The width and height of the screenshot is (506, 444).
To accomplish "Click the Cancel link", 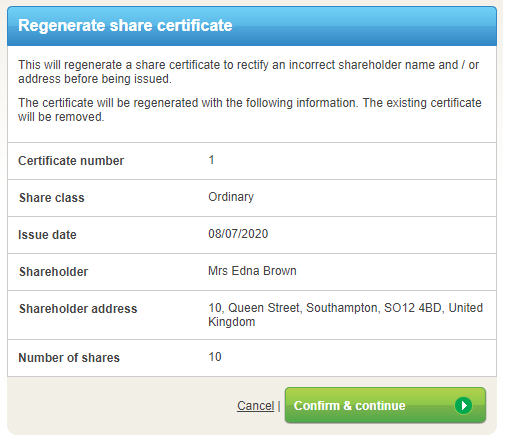I will (255, 406).
